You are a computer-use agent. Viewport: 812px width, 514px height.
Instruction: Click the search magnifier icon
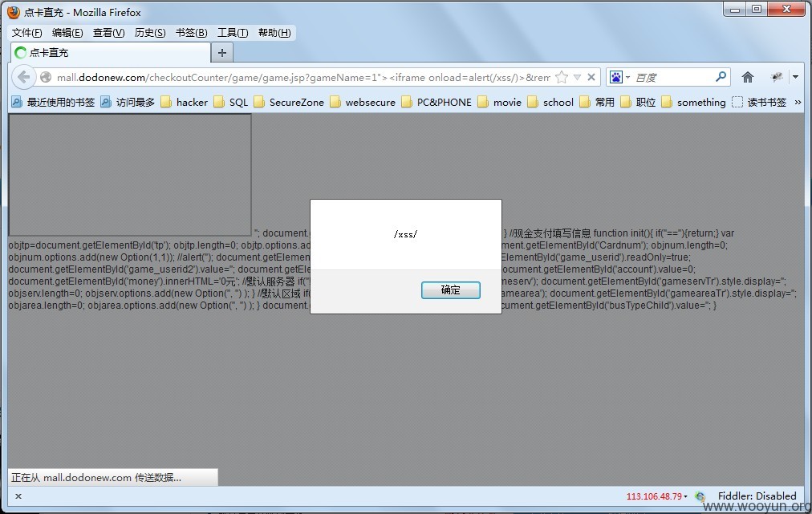[x=721, y=77]
